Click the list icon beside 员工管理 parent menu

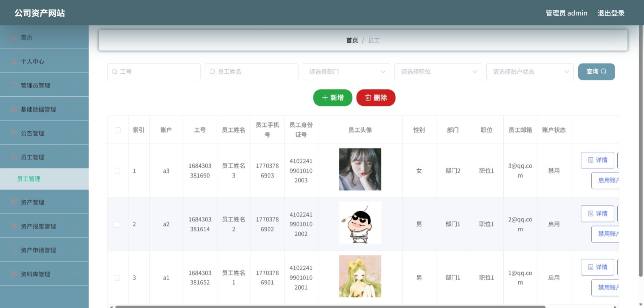[14, 157]
